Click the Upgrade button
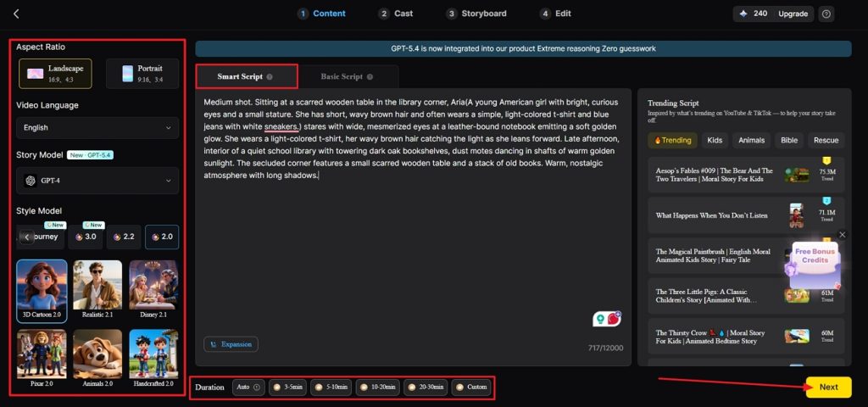The image size is (868, 407). (x=793, y=14)
